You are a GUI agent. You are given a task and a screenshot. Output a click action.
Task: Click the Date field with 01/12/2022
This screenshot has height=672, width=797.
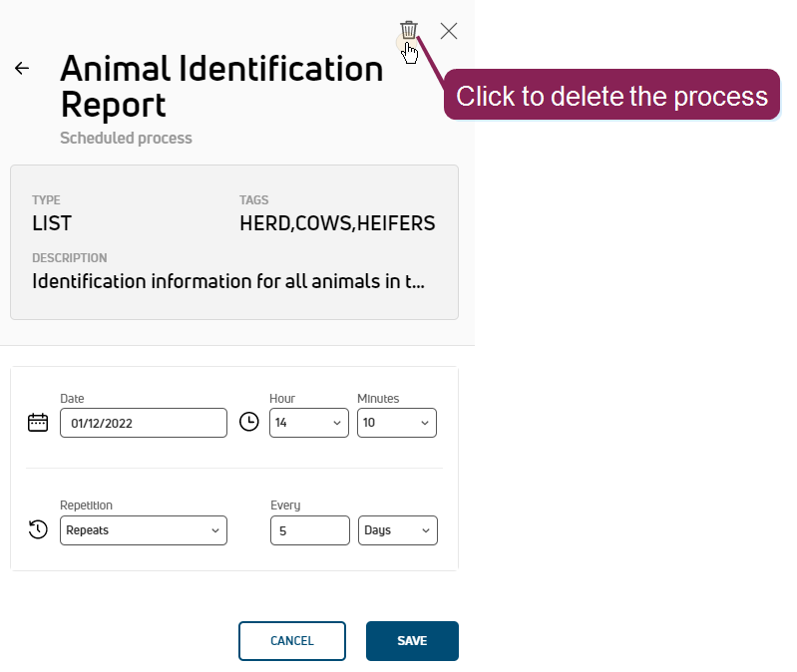pos(144,423)
